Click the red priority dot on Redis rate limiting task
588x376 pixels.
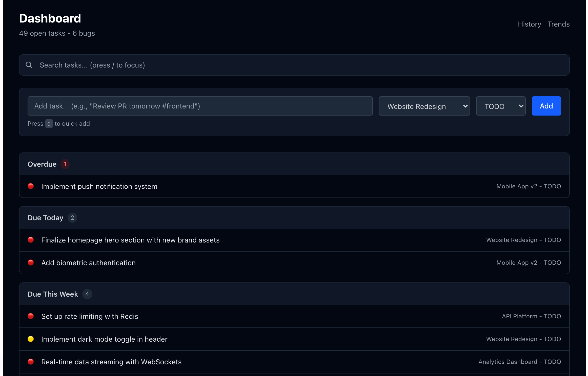tap(31, 316)
